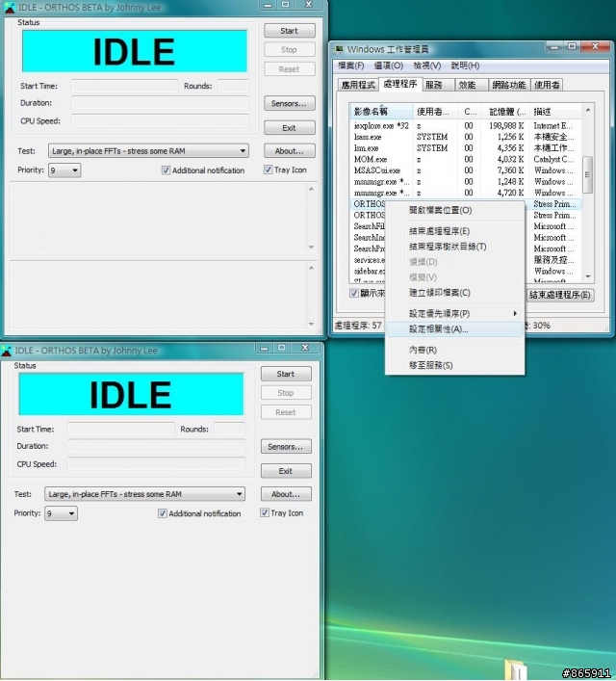Open About in upper ORTHOS window
The height and width of the screenshot is (681, 616).
289,150
